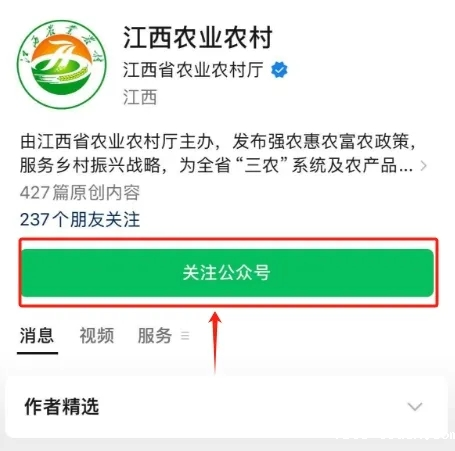Click description line starting 由江西省农业农村厅主办

[x=218, y=141]
